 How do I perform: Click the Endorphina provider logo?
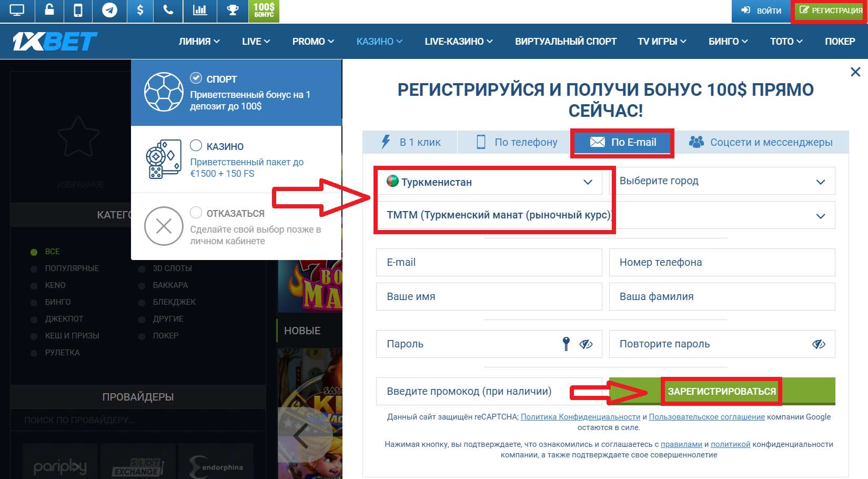[216, 466]
